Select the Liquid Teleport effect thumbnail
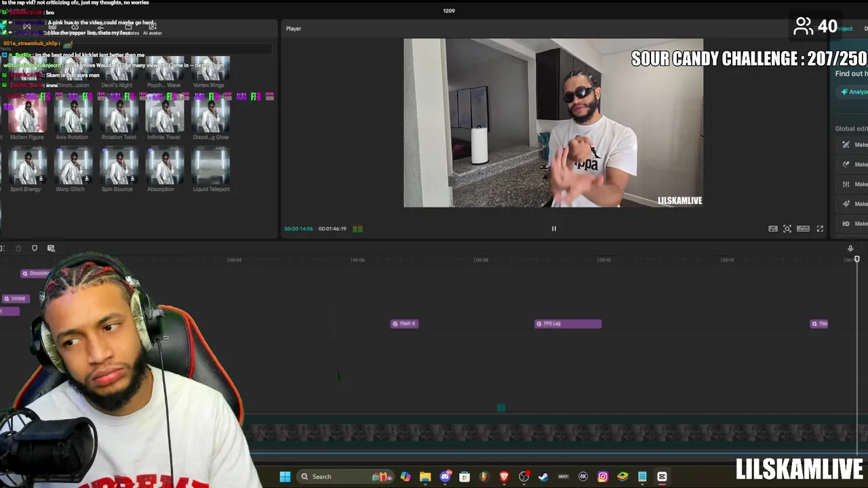Screen dimensions: 868x488 tap(210, 167)
